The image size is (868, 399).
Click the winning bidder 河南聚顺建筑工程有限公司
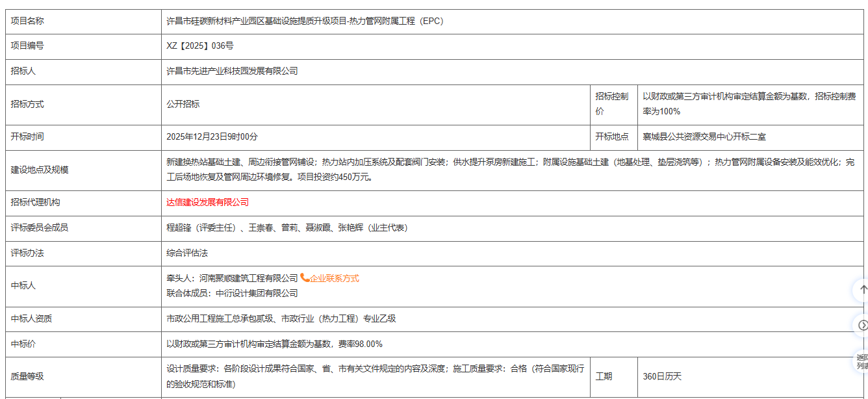[x=248, y=278]
